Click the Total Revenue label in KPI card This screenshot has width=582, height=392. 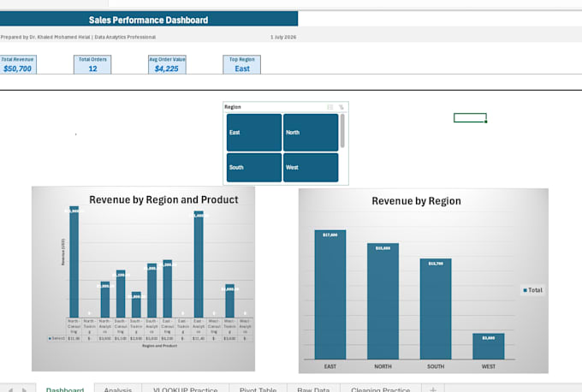pos(17,59)
